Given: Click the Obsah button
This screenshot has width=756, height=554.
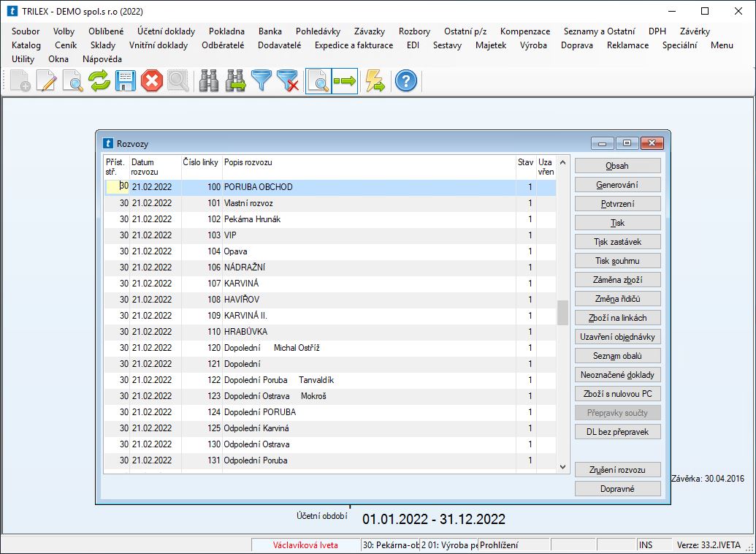Looking at the screenshot, I should (x=618, y=165).
